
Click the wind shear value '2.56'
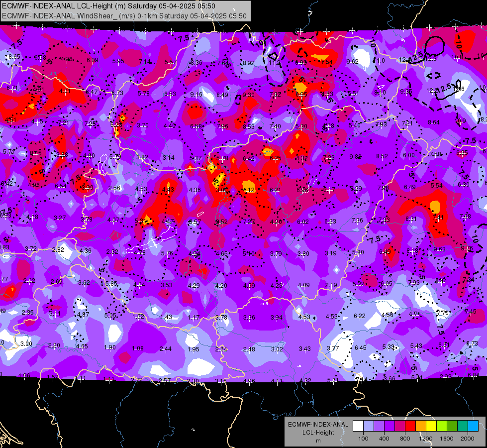[x=114, y=188]
